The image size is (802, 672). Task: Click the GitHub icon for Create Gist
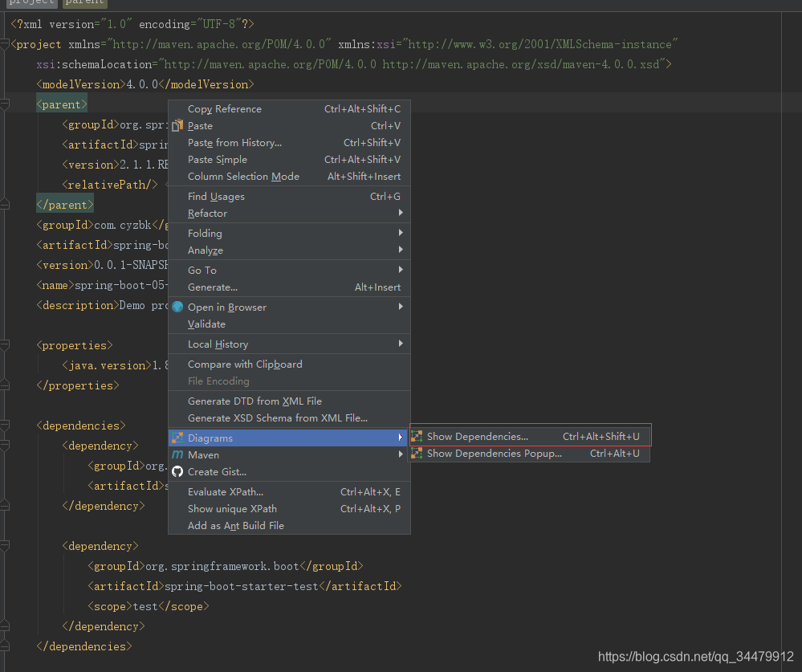click(x=177, y=471)
